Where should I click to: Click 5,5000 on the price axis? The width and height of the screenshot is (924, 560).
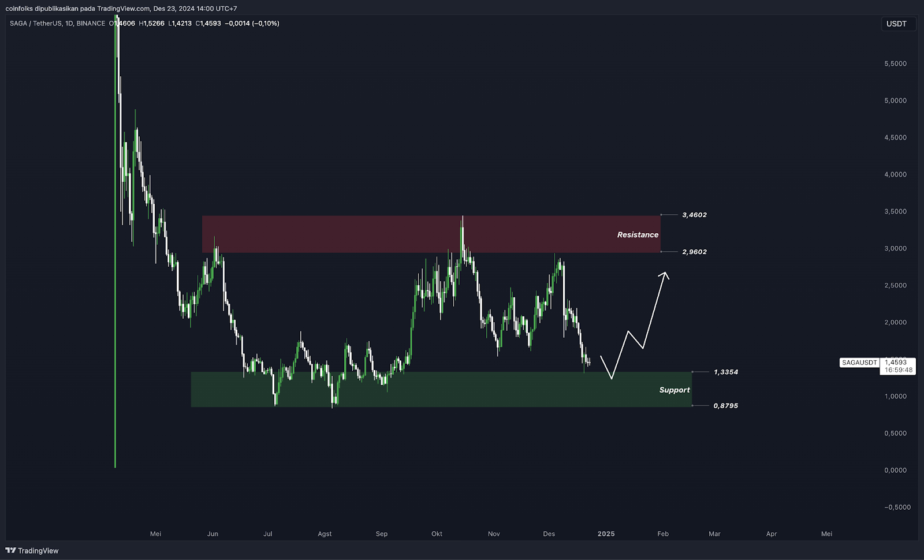point(895,64)
